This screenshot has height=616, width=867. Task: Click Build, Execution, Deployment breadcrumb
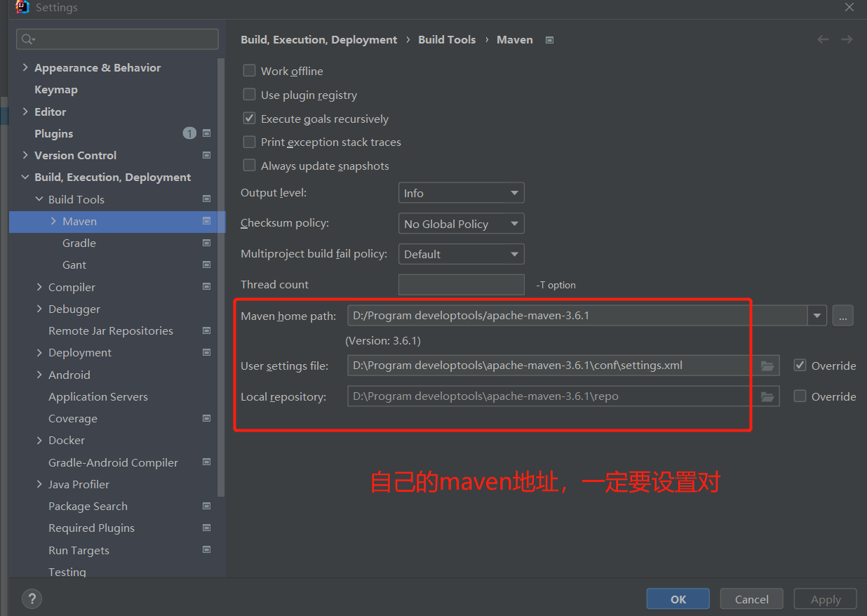tap(319, 40)
